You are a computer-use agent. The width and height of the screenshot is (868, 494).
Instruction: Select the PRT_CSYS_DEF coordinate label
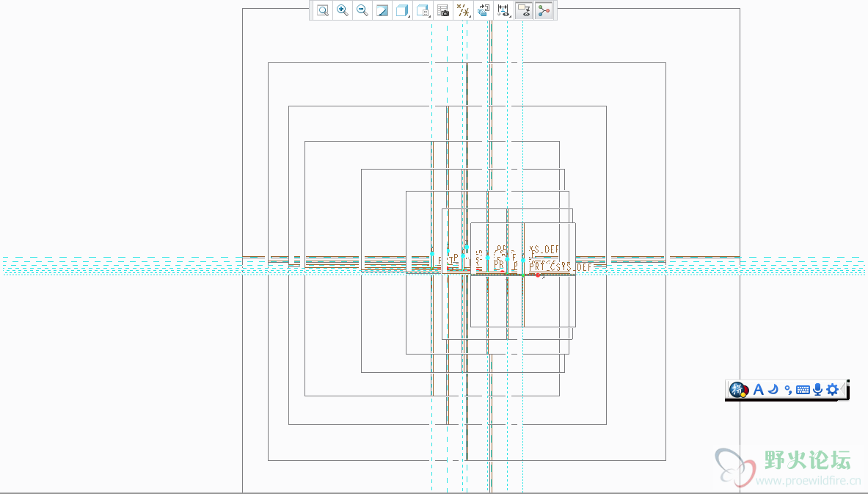tap(561, 267)
